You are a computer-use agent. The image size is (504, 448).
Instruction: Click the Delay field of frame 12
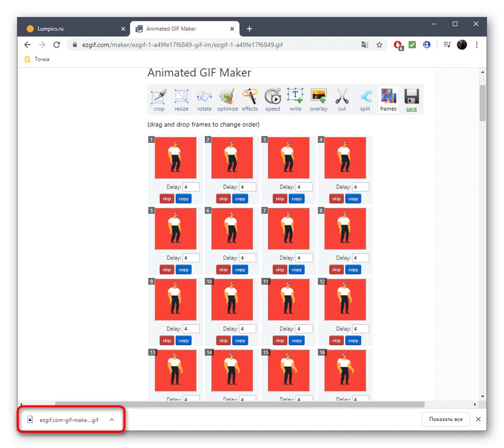click(x=361, y=329)
